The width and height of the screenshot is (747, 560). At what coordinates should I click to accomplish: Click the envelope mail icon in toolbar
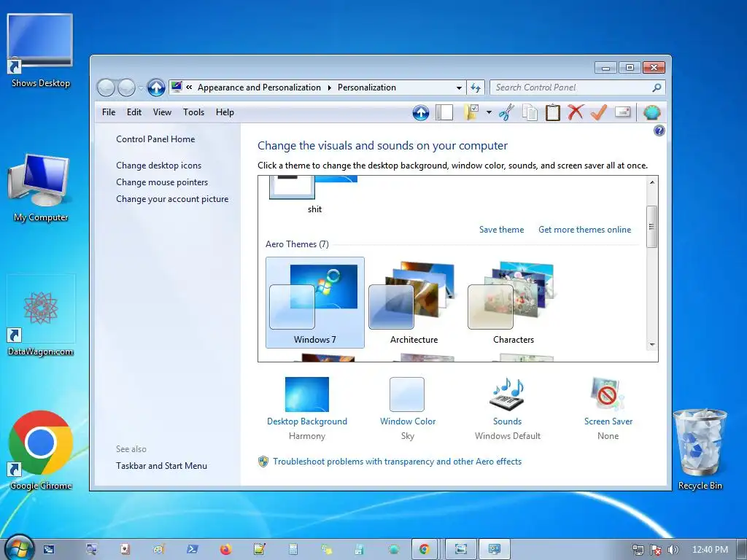(x=623, y=112)
